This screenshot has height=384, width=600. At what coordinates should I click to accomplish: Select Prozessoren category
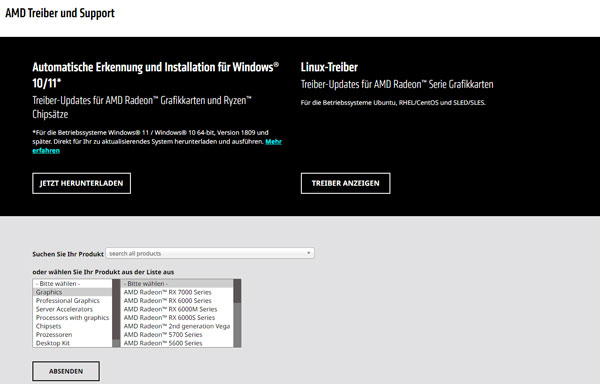coord(72,335)
